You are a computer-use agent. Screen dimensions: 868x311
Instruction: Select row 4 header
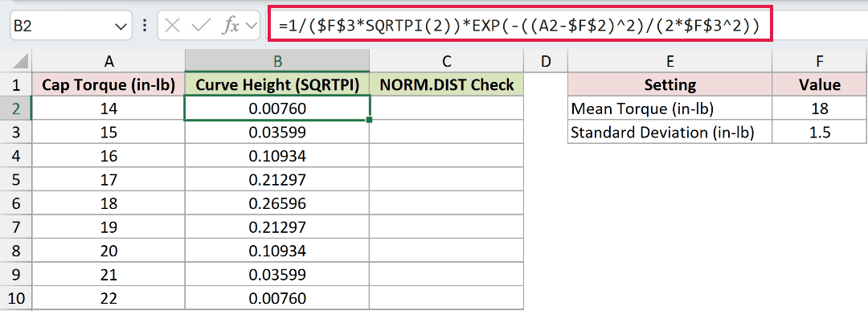tap(16, 156)
